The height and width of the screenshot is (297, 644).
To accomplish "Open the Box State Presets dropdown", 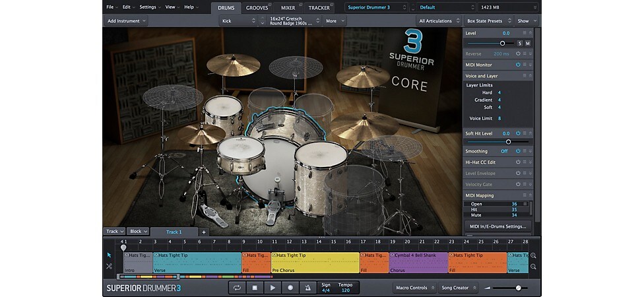I will (489, 21).
